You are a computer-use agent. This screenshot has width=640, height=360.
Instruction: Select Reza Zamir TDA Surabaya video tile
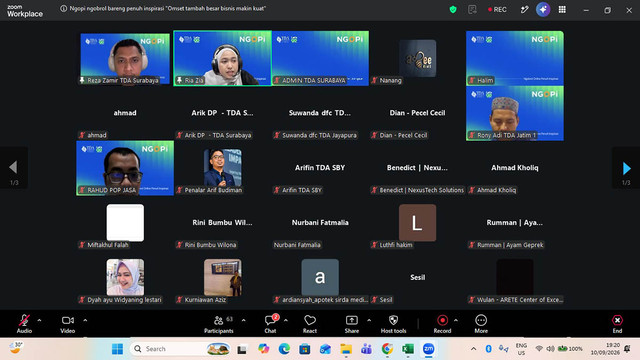(125, 58)
